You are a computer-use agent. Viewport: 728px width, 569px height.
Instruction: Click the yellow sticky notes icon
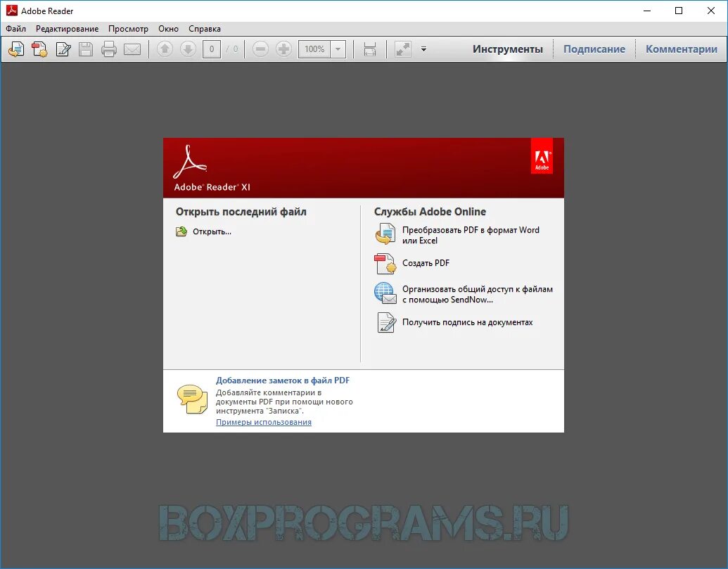tap(192, 399)
